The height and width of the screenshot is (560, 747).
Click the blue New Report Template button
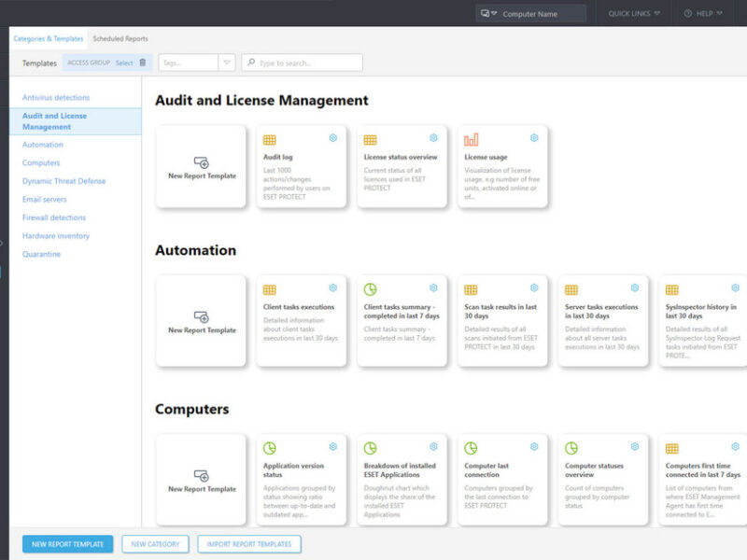(67, 544)
